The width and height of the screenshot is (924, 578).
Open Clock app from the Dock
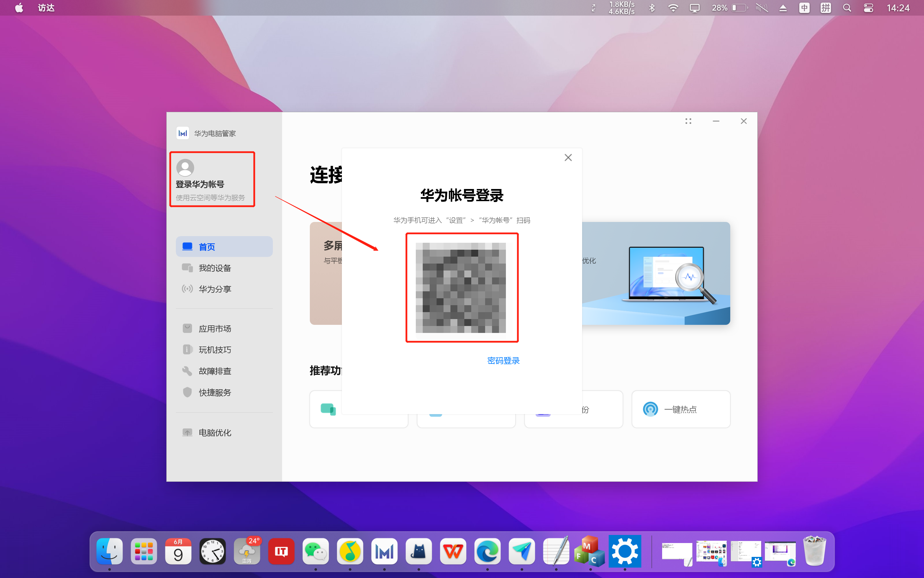coord(213,551)
